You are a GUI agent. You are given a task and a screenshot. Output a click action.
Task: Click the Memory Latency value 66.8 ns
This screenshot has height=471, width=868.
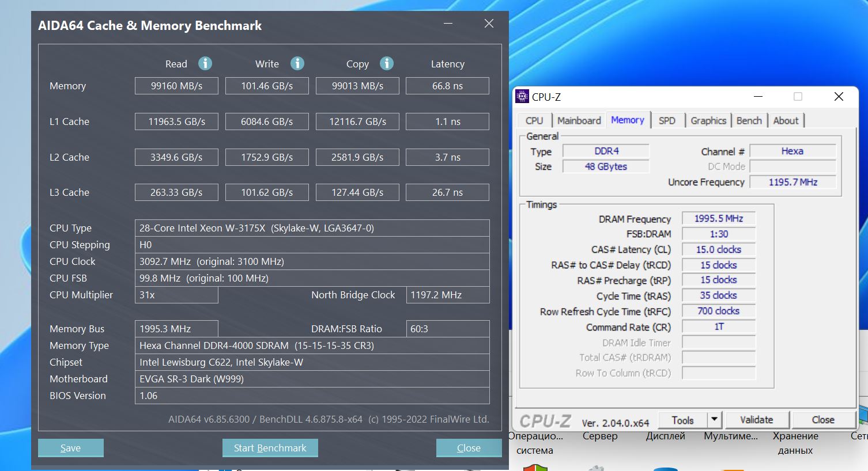point(448,86)
